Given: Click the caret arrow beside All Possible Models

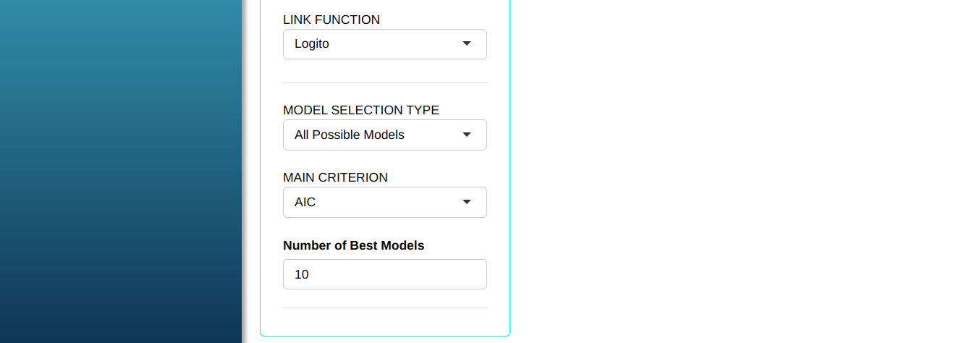Looking at the screenshot, I should pos(467,135).
